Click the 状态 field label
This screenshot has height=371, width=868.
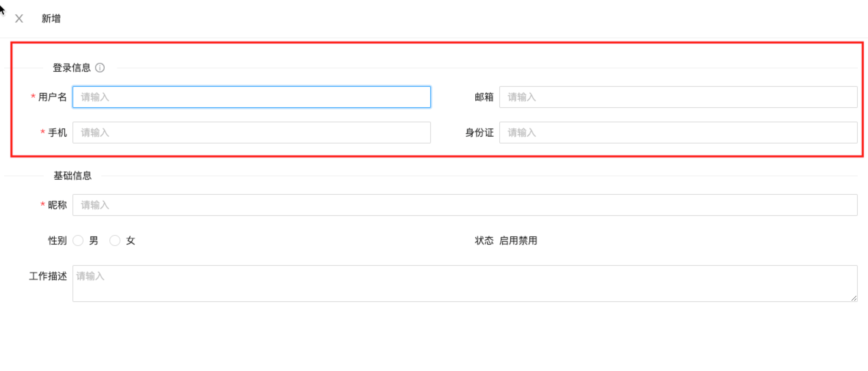484,241
